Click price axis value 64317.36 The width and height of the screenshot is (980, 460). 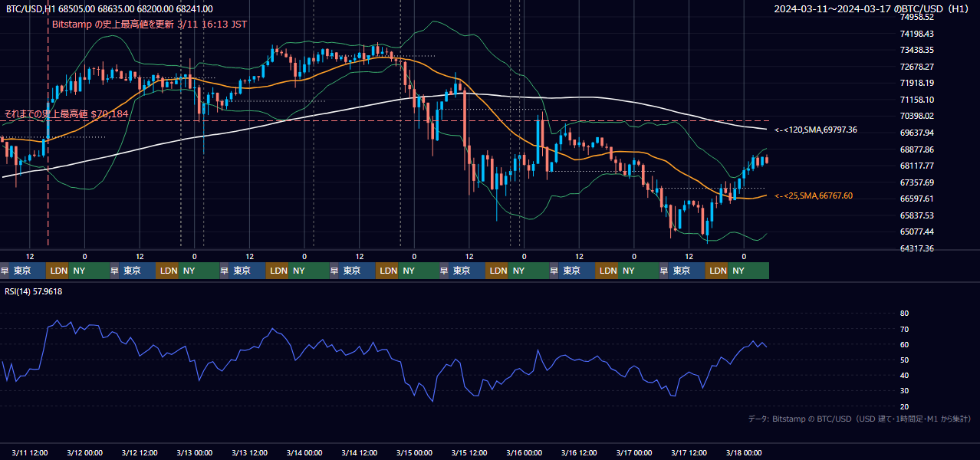(916, 248)
